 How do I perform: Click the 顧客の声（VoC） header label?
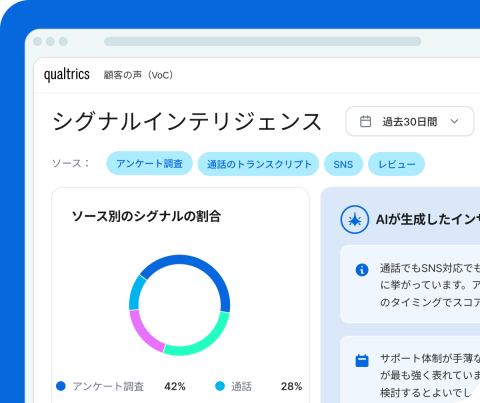[138, 75]
